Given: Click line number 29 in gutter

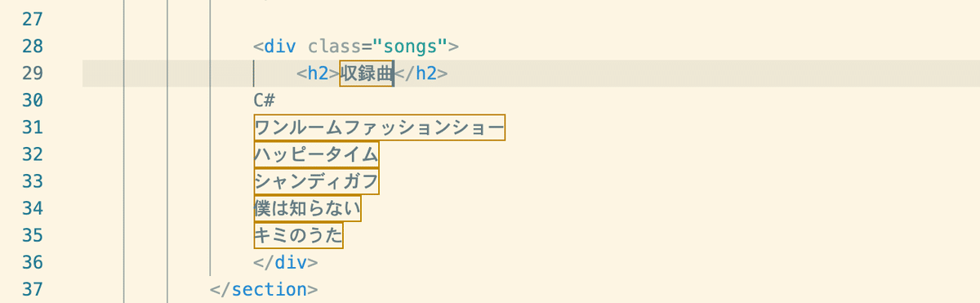Looking at the screenshot, I should (x=32, y=73).
